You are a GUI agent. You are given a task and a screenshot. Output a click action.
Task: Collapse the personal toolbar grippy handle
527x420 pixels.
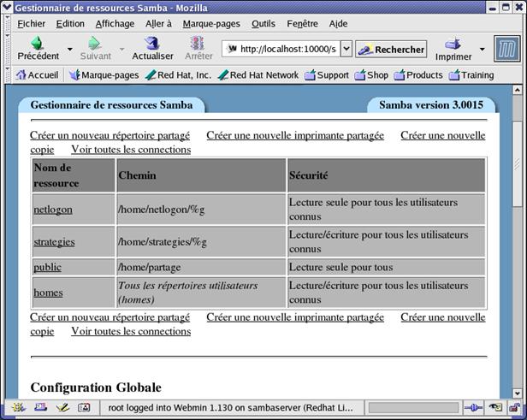click(8, 74)
